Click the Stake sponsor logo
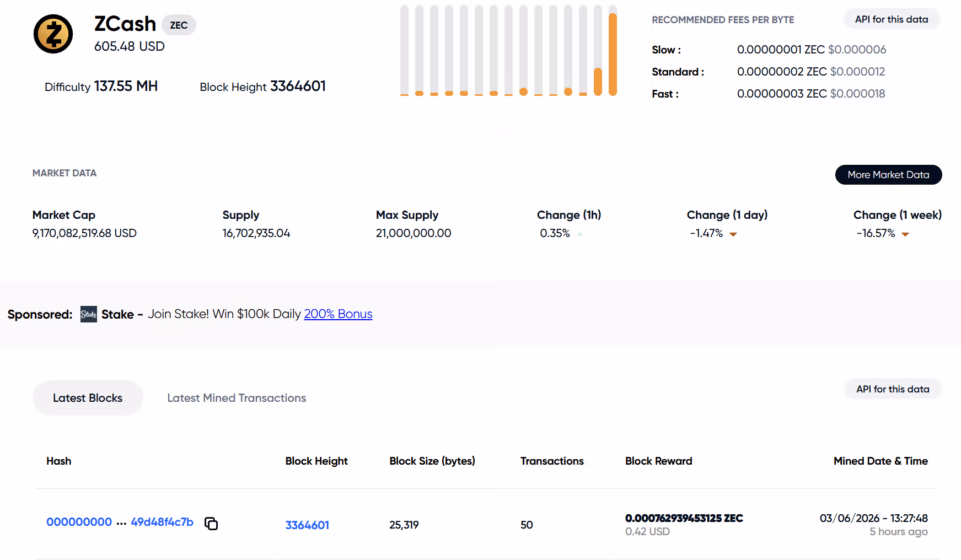The image size is (961, 560). (x=89, y=314)
